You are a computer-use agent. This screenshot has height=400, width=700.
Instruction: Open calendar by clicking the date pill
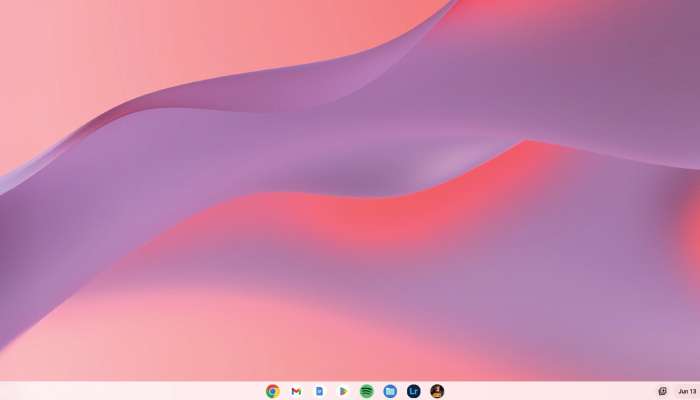pos(687,391)
